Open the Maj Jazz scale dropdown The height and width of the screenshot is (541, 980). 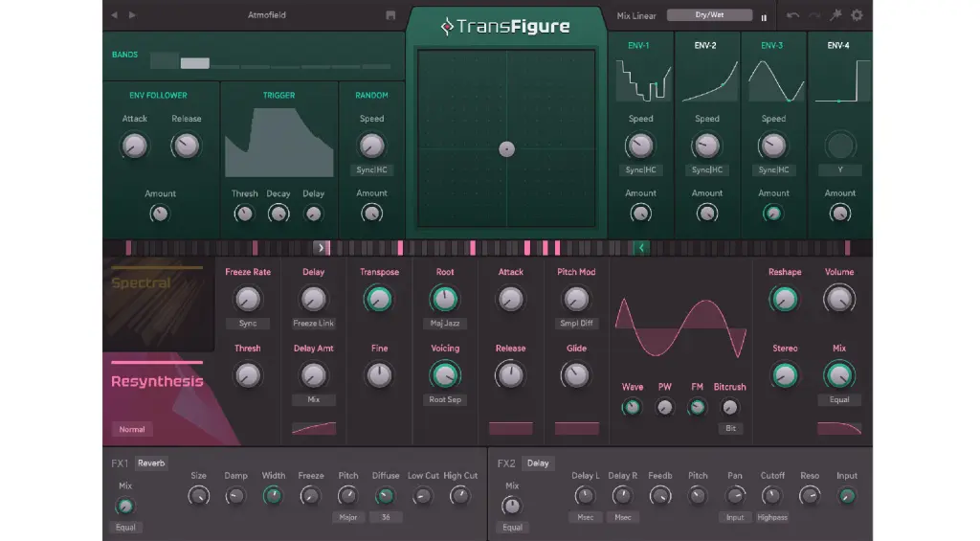pyautogui.click(x=444, y=324)
